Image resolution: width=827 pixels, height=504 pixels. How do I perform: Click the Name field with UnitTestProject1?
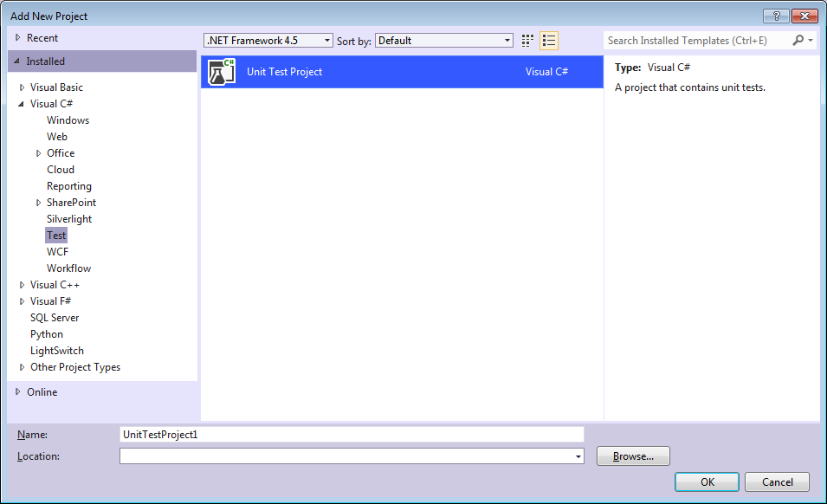click(352, 435)
